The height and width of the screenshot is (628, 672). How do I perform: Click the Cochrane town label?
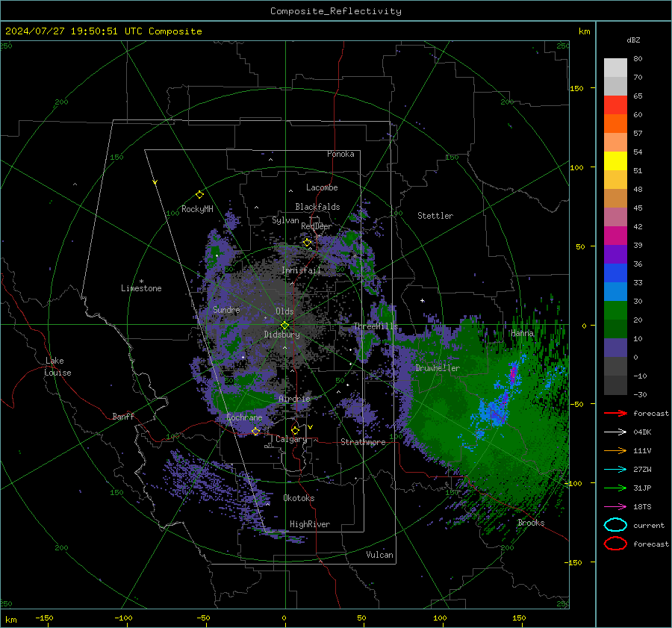click(244, 417)
